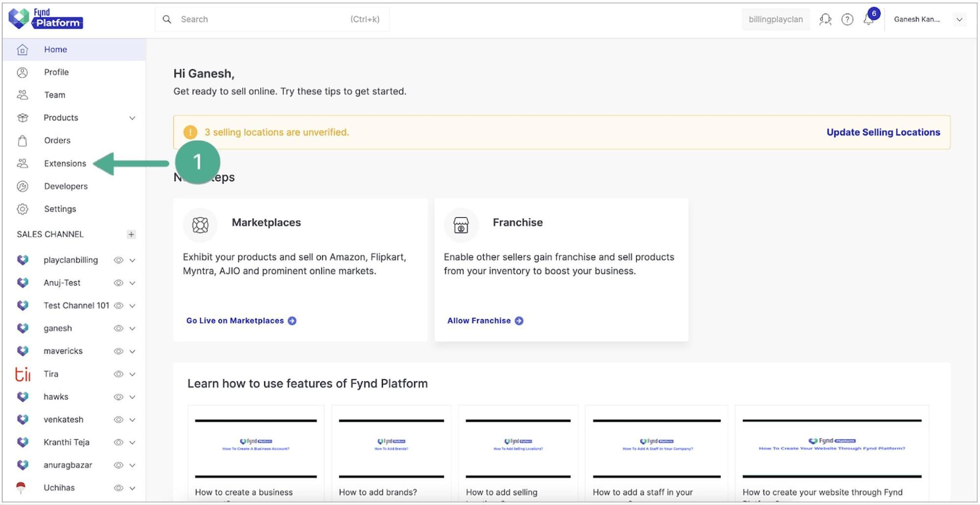Click the Products box icon
The image size is (980, 505).
pyautogui.click(x=22, y=118)
